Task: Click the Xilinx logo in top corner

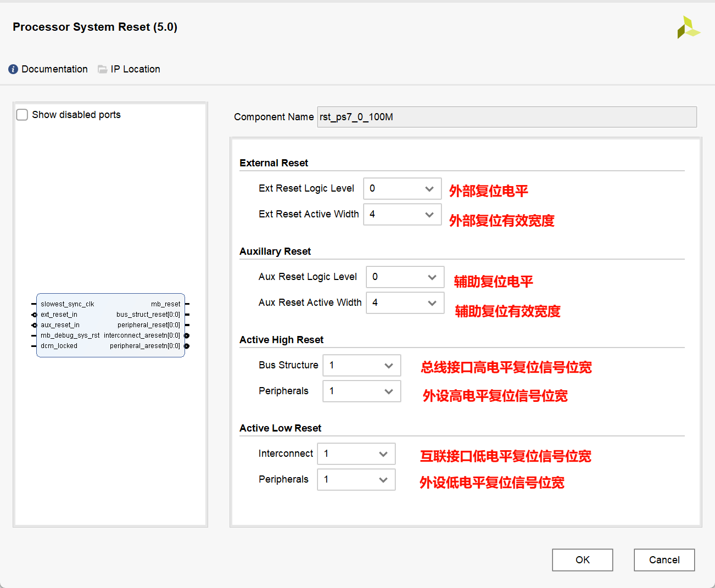Action: point(688,27)
